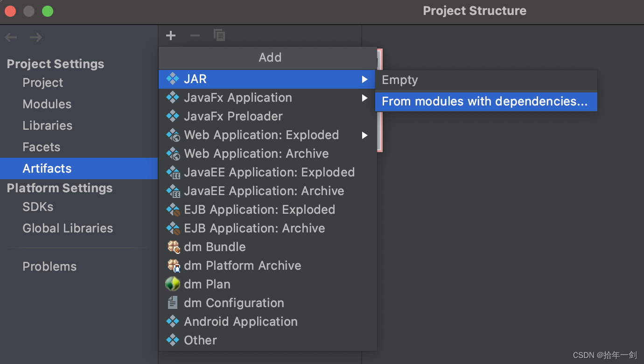Click the Web Application: Archive icon
This screenshot has width=644, height=364.
tap(172, 153)
